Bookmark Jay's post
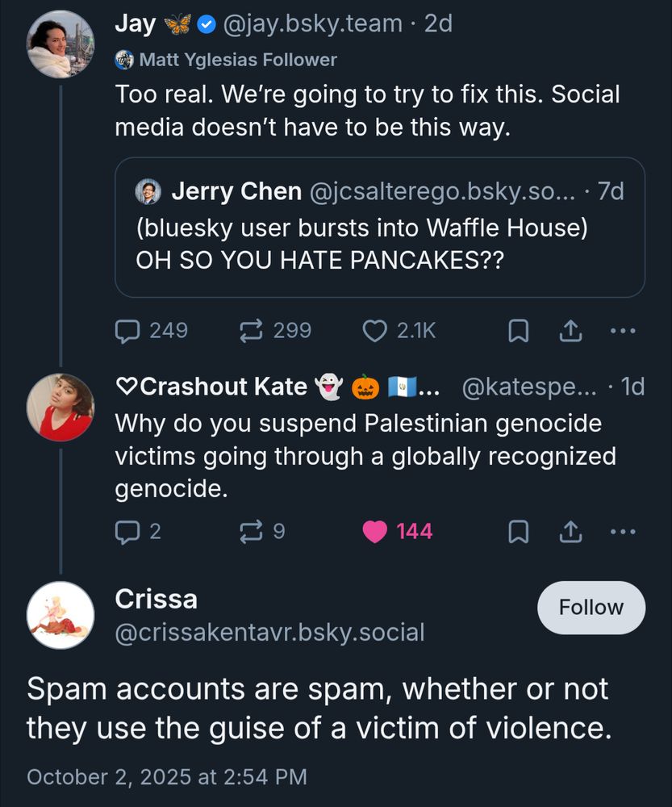Image resolution: width=672 pixels, height=807 pixels. pyautogui.click(x=519, y=330)
